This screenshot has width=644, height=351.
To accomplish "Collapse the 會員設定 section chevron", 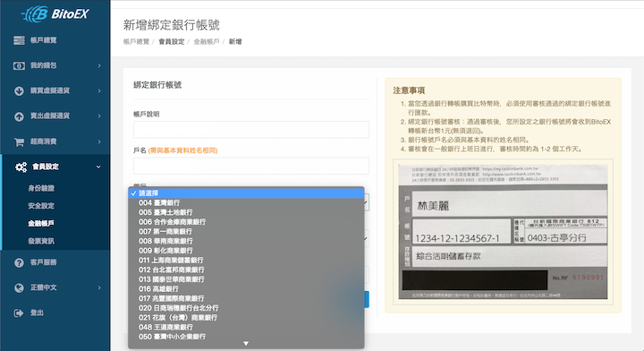I will [98, 167].
